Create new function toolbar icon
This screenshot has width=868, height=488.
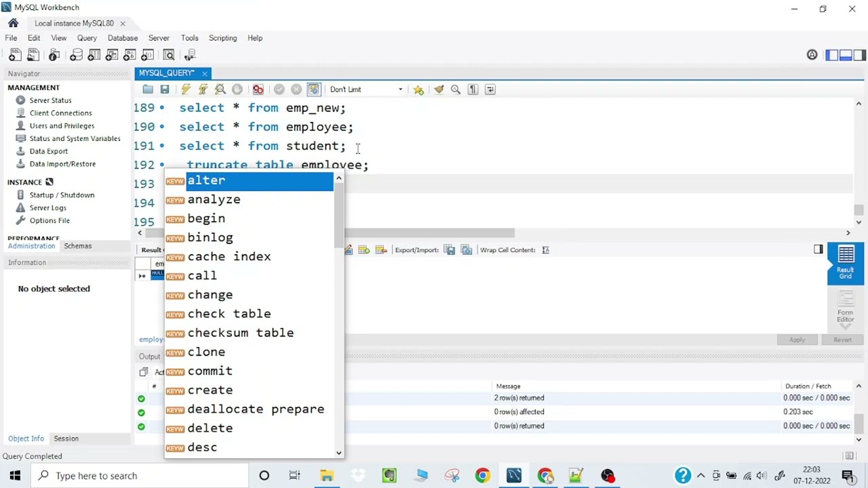(146, 55)
